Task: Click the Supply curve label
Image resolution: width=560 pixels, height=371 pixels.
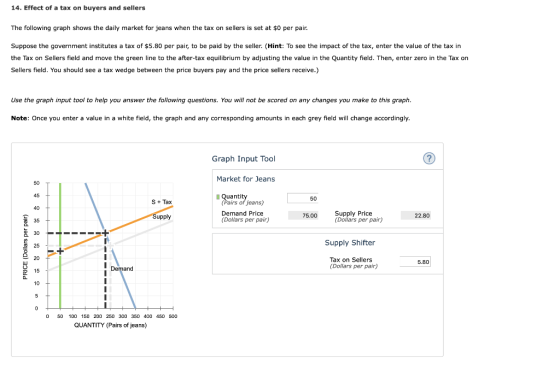Action: point(162,216)
